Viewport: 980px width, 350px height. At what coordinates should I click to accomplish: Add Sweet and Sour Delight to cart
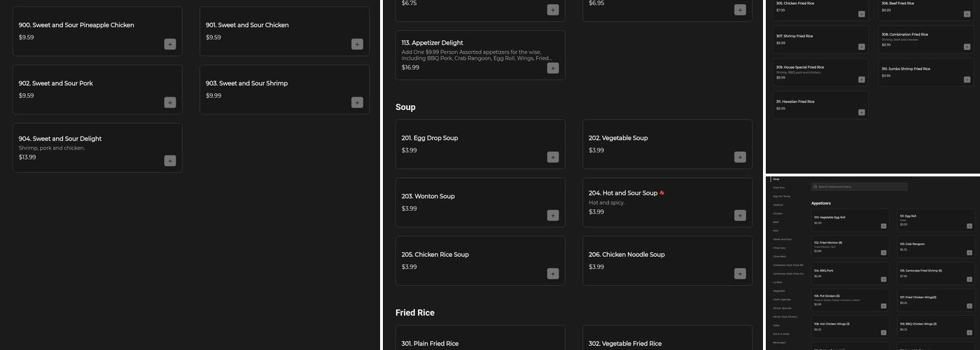pyautogui.click(x=170, y=160)
